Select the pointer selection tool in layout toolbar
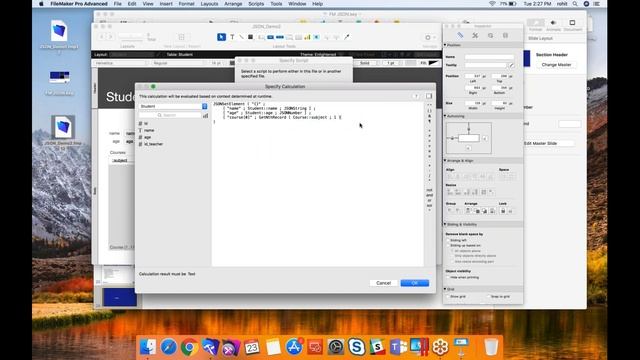Screen dimensions: 640x360 pyautogui.click(x=221, y=37)
